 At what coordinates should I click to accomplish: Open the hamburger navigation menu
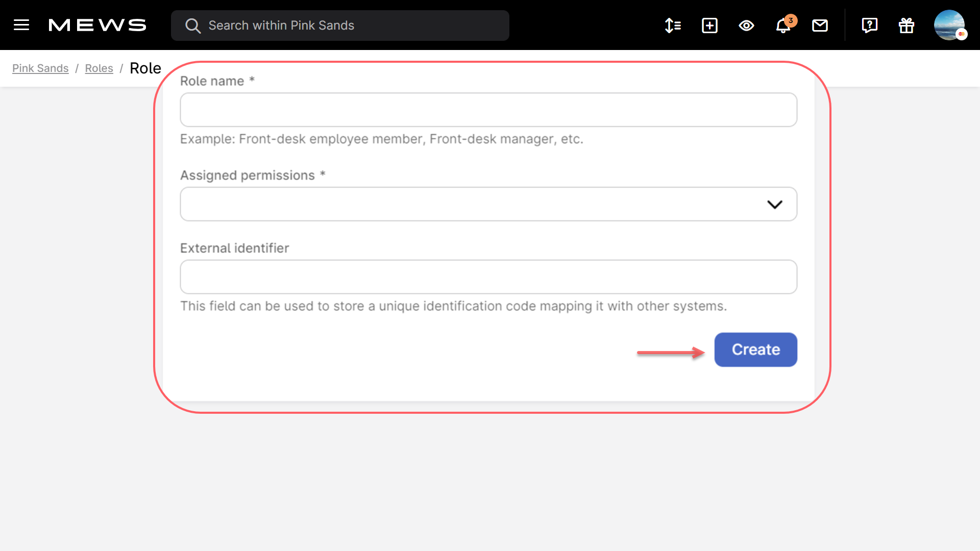click(21, 25)
